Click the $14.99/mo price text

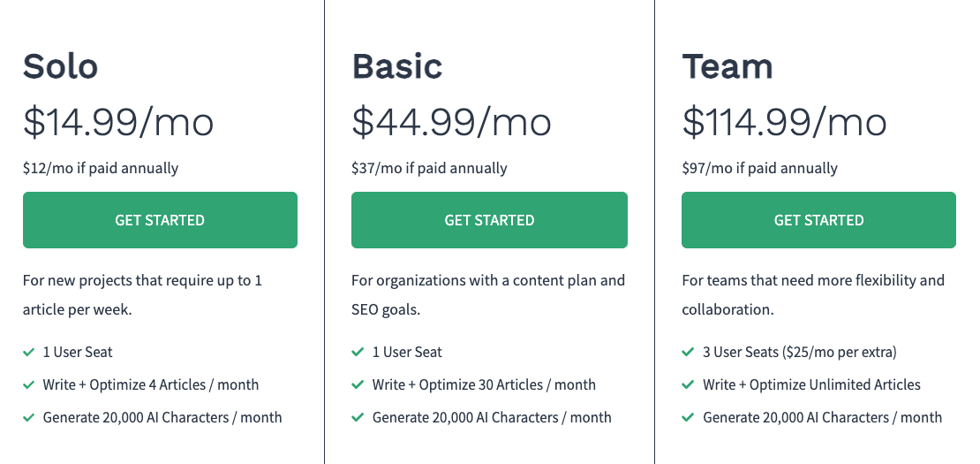click(x=118, y=122)
